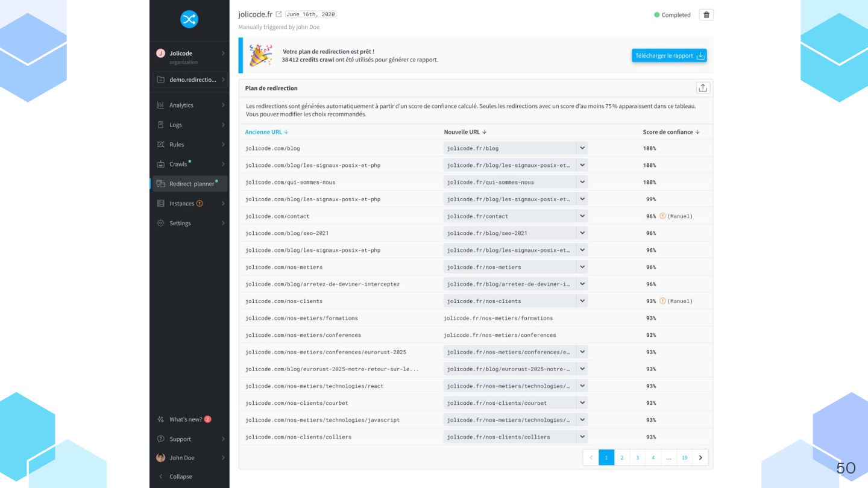
Task: Click the 99% confidence score
Action: 651,199
